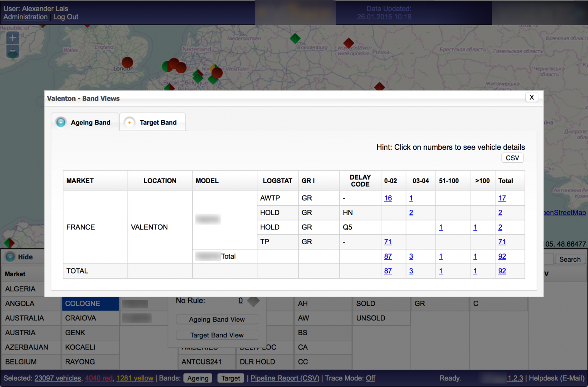Click the red circle marker over London
This screenshot has height=387, width=588.
127,62
